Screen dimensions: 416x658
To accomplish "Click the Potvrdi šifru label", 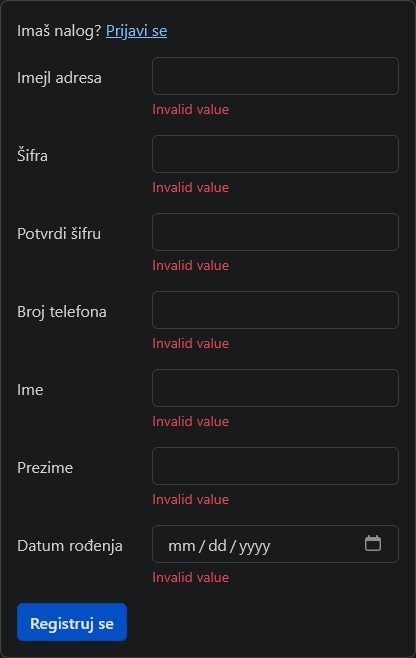I will 59,234.
